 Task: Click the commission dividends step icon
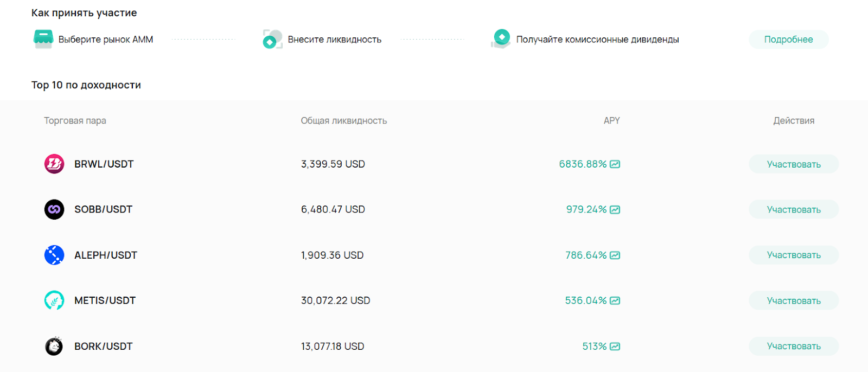[501, 39]
